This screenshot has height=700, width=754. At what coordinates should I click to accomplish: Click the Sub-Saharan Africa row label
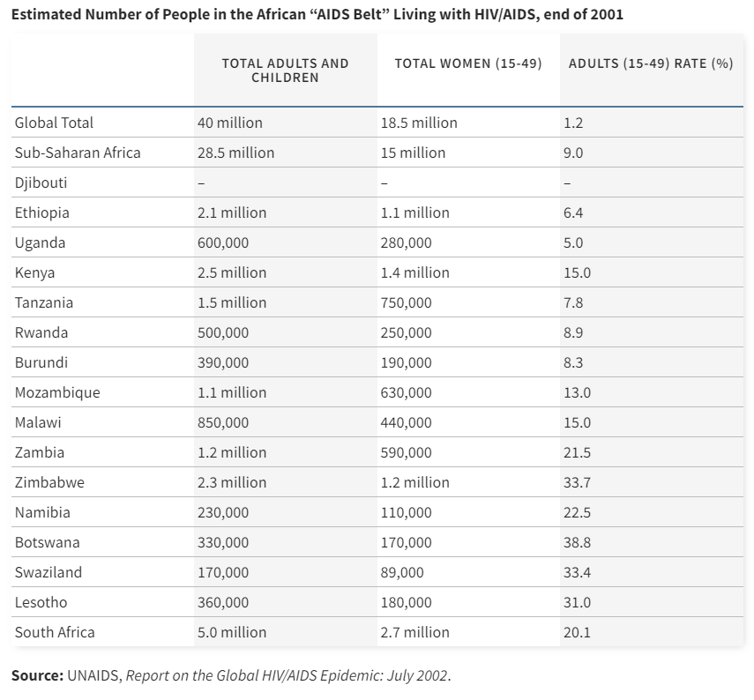coord(78,153)
